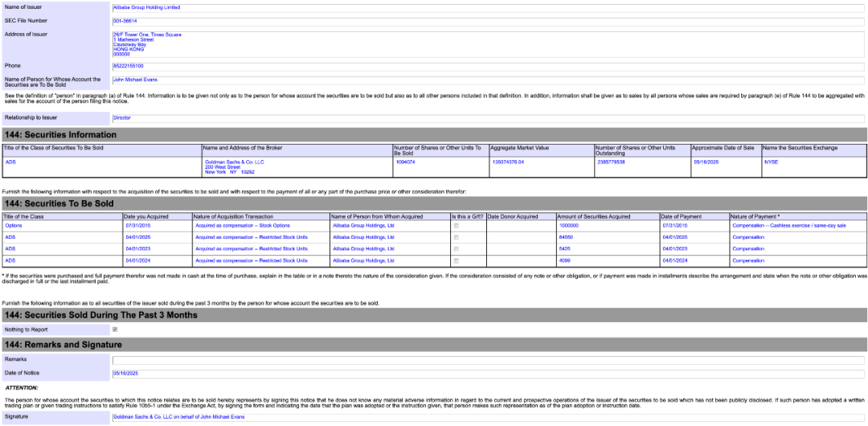The height and width of the screenshot is (426, 868).
Task: Select the Cashless exercise / same-day sale cell
Action: pos(798,226)
